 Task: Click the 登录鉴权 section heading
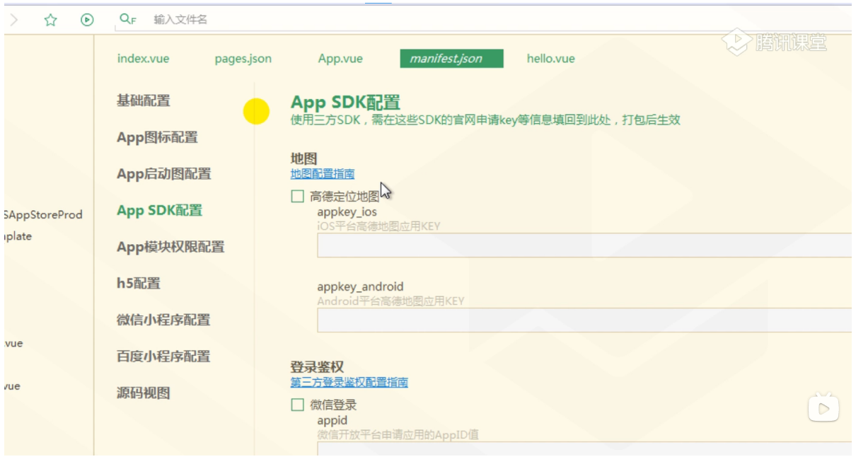click(x=317, y=367)
